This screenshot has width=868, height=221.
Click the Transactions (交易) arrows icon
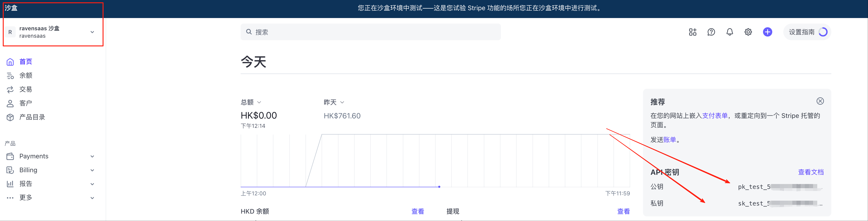(x=10, y=89)
